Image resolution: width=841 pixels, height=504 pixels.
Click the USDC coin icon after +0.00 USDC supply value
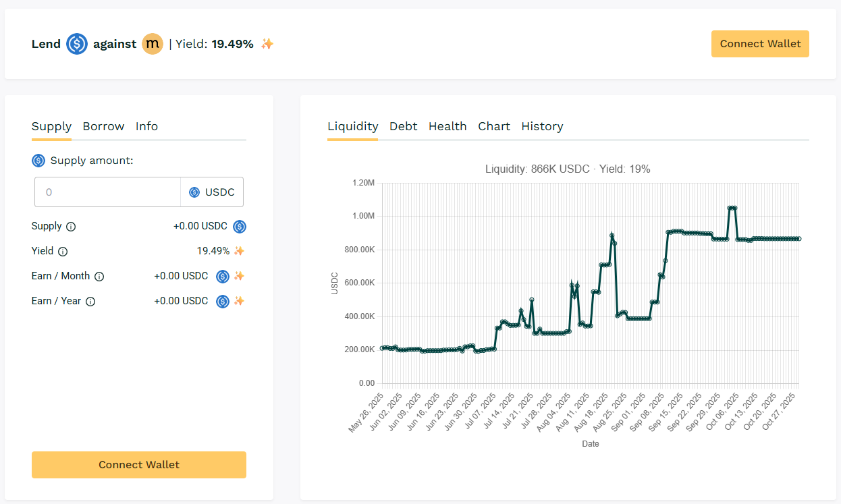click(240, 226)
